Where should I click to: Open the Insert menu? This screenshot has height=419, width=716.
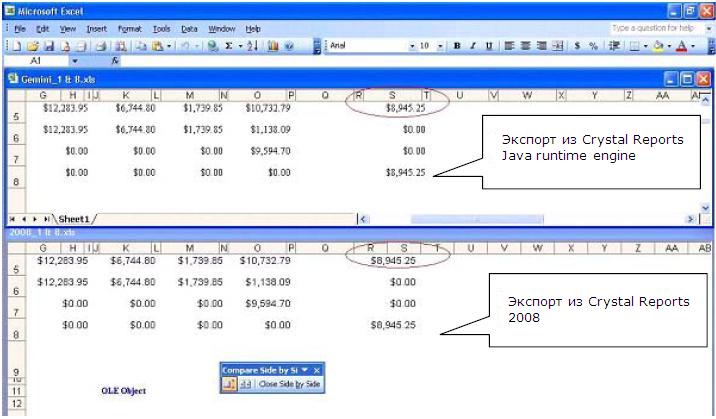pos(96,29)
